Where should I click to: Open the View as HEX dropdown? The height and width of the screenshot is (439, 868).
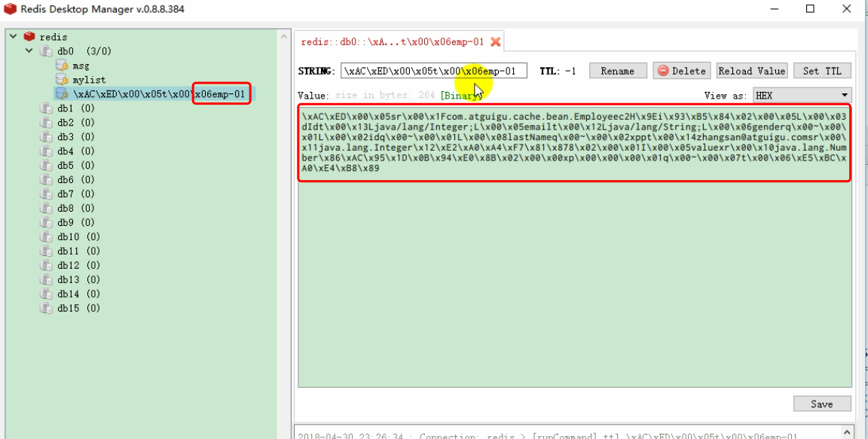click(x=802, y=95)
